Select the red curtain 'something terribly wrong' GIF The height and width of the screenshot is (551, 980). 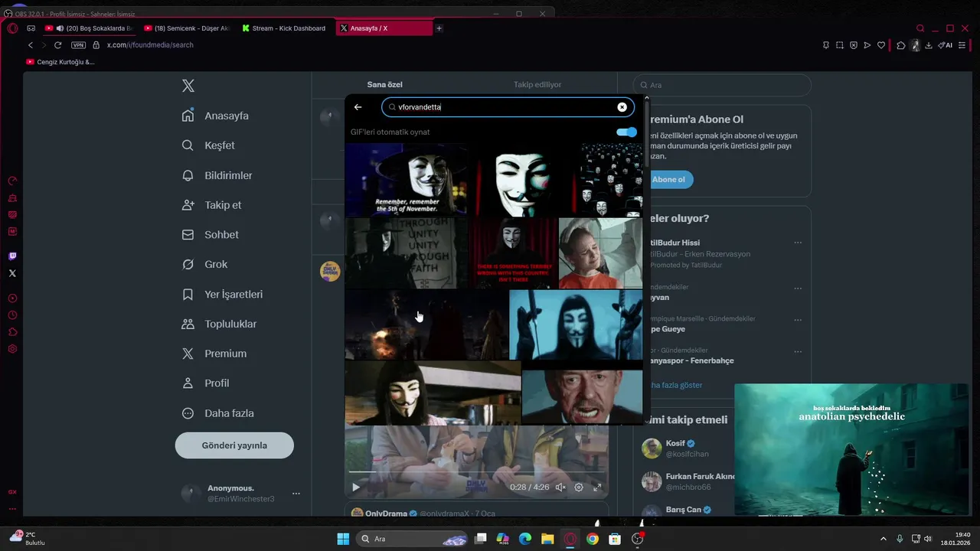click(x=513, y=253)
